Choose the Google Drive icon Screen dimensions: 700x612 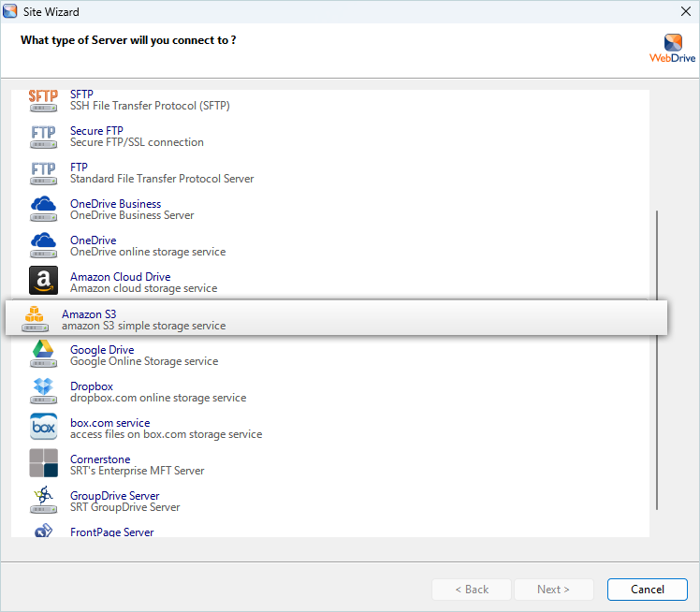click(x=43, y=355)
